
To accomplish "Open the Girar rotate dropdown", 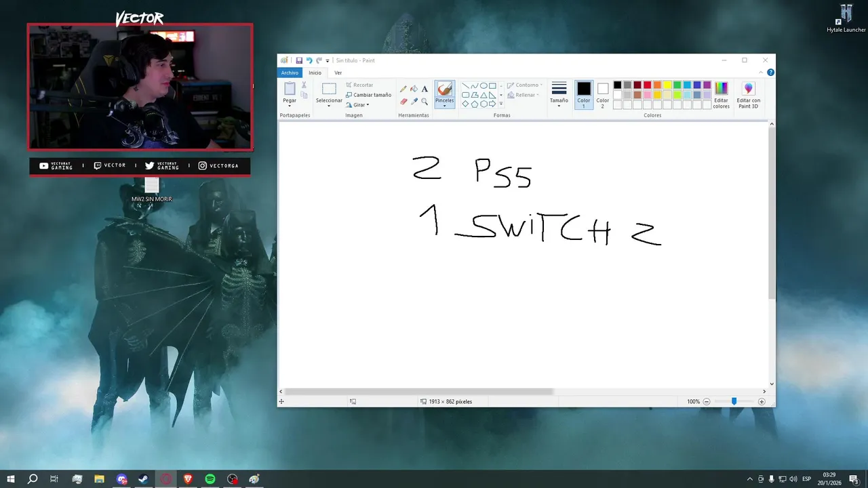I will point(358,105).
